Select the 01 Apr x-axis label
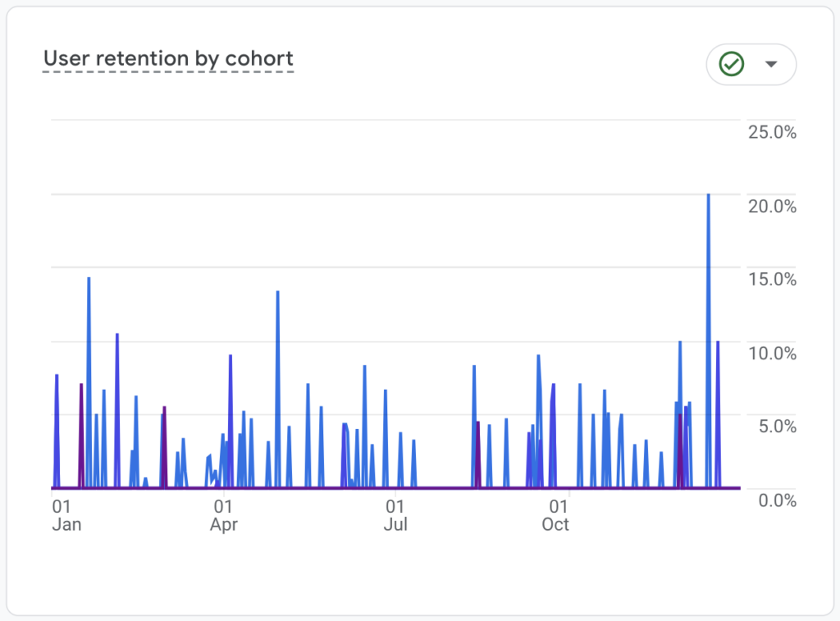840x621 pixels. click(223, 514)
